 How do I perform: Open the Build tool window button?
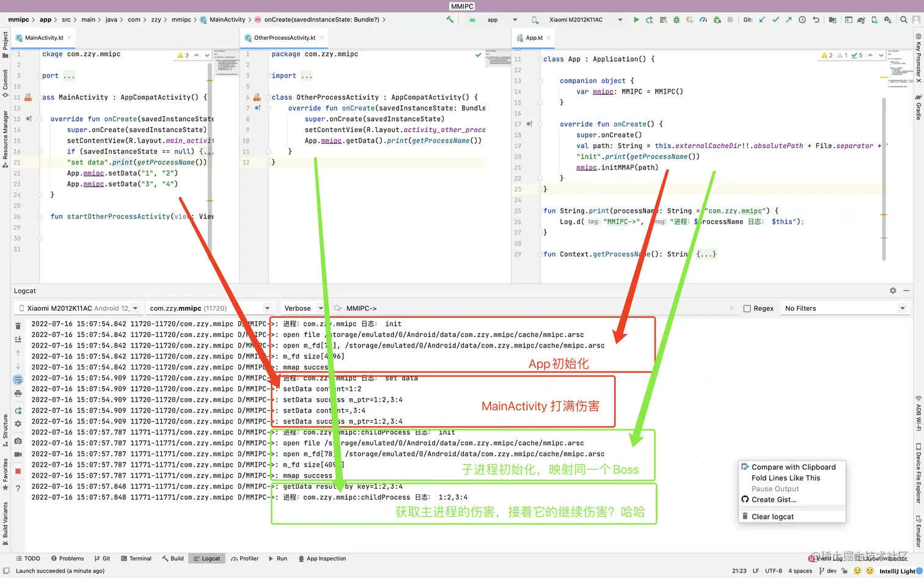tap(173, 558)
